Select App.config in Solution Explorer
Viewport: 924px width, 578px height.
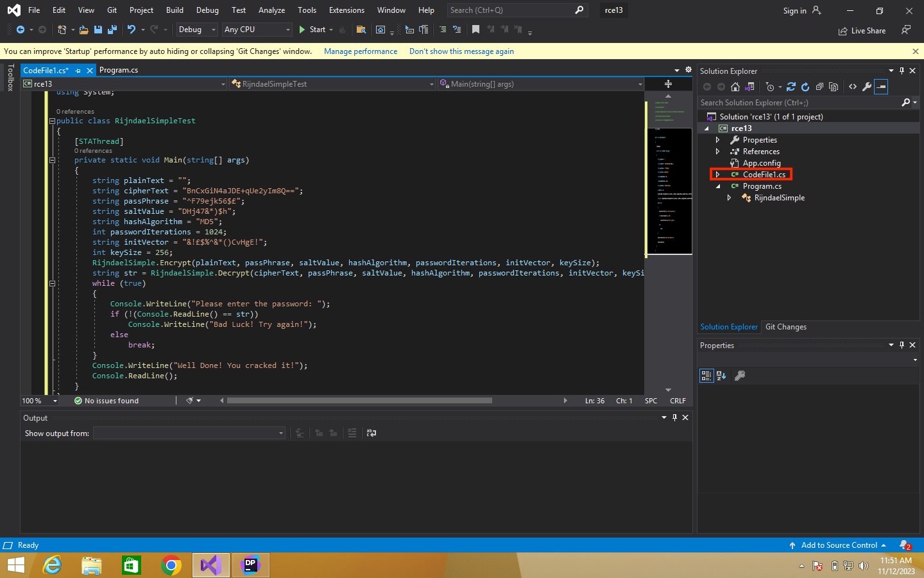[x=762, y=163]
